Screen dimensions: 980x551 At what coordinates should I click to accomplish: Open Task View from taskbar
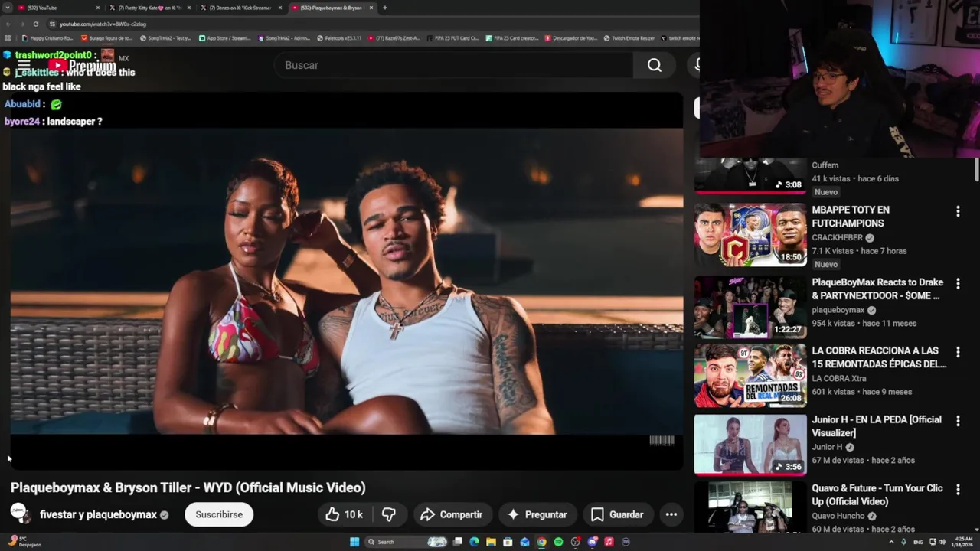pyautogui.click(x=457, y=542)
